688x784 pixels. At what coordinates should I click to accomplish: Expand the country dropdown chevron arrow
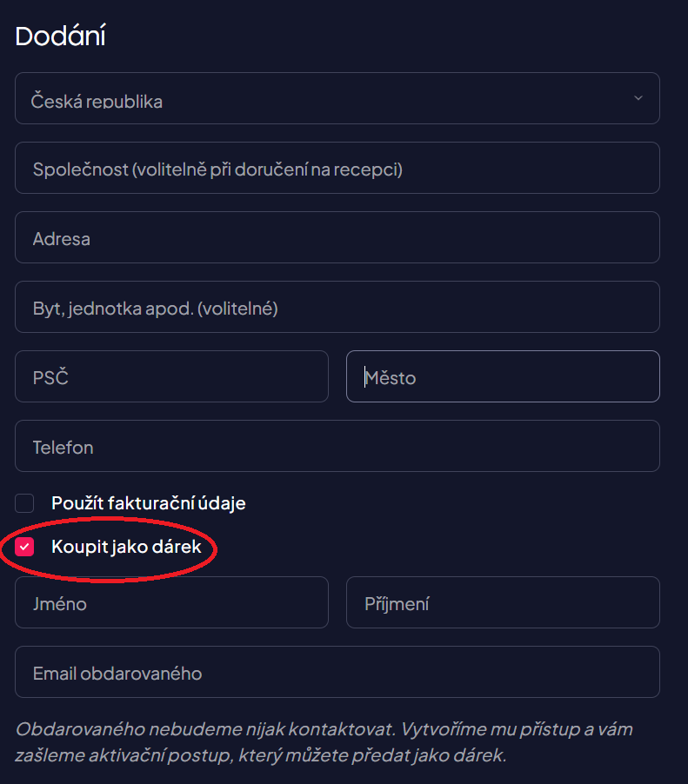638,98
